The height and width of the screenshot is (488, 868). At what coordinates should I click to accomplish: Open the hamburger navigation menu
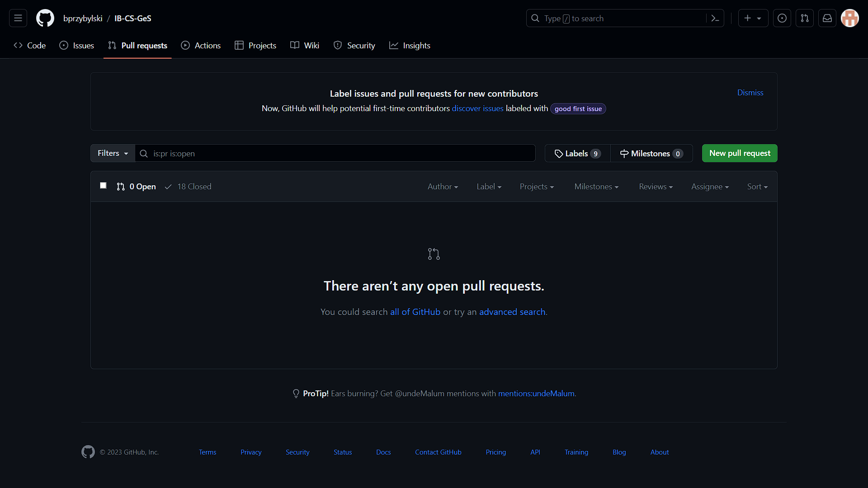(18, 18)
